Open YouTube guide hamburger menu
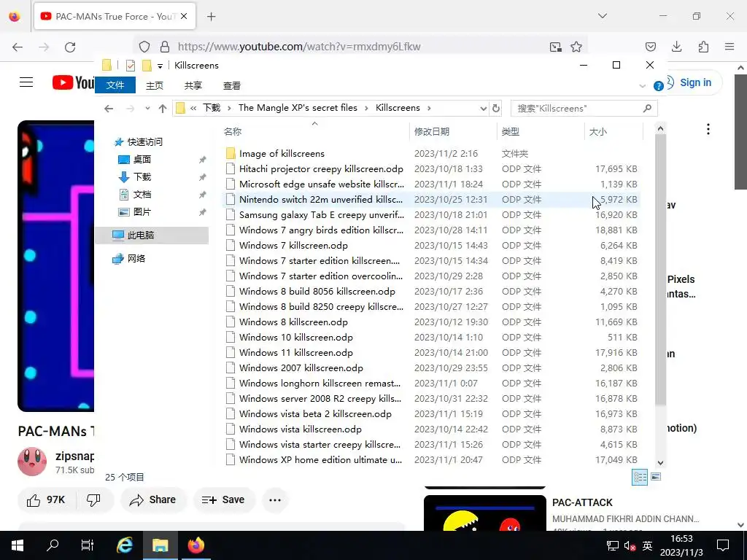Screen dimensions: 747x560 pos(26,82)
